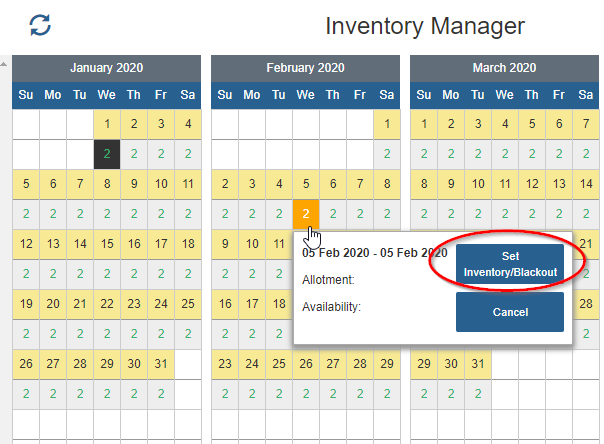The width and height of the screenshot is (604, 444).
Task: Click the inventory value under March 13
Action: pyautogui.click(x=559, y=214)
